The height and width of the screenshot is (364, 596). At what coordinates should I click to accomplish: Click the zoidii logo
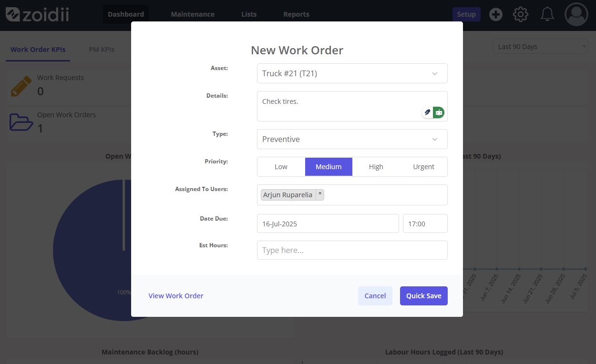(x=37, y=14)
